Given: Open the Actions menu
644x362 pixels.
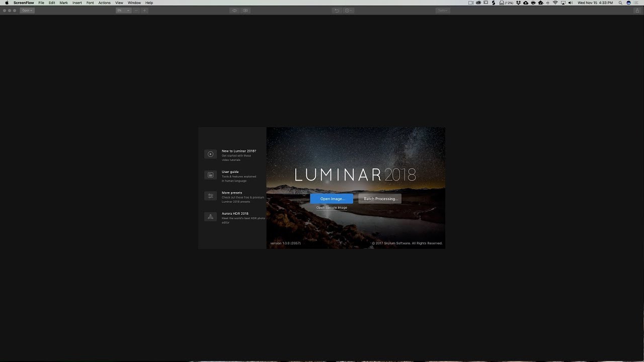Looking at the screenshot, I should point(105,3).
